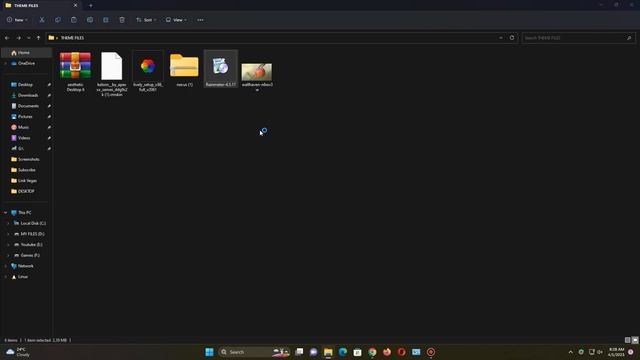Screen dimensions: 640x360
Task: Open the Microsoft Store taskbar icon
Action: [358, 352]
